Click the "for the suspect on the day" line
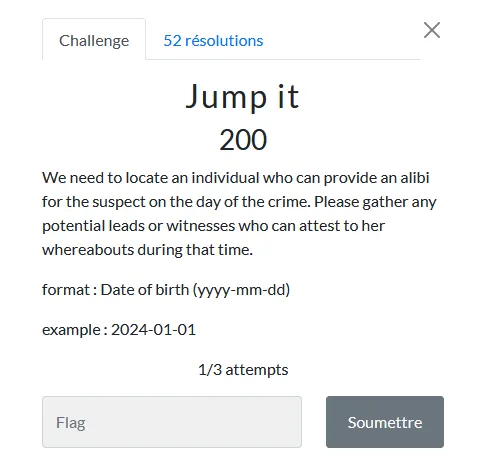Image resolution: width=485 pixels, height=464 pixels. [239, 202]
